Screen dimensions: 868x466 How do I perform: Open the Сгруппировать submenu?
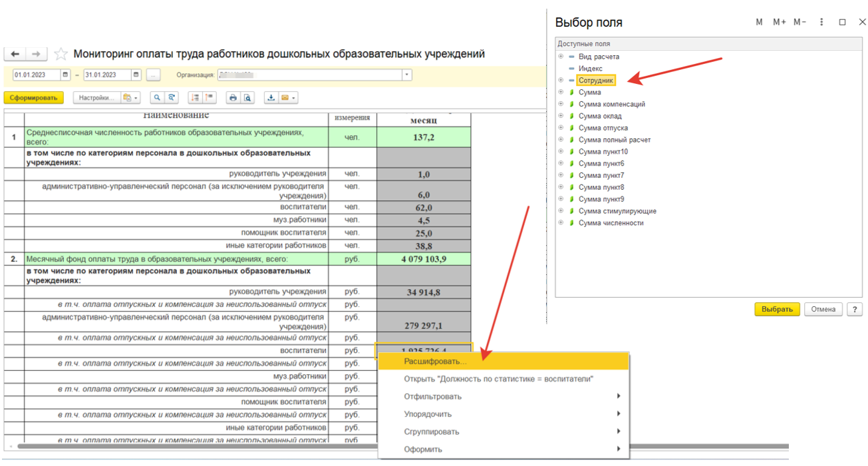(x=431, y=432)
